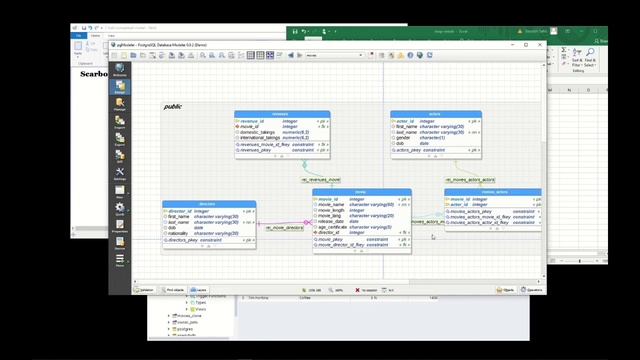This screenshot has width=640, height=360.
Task: Click Sort & Filter in Excel window
Action: pos(577,58)
